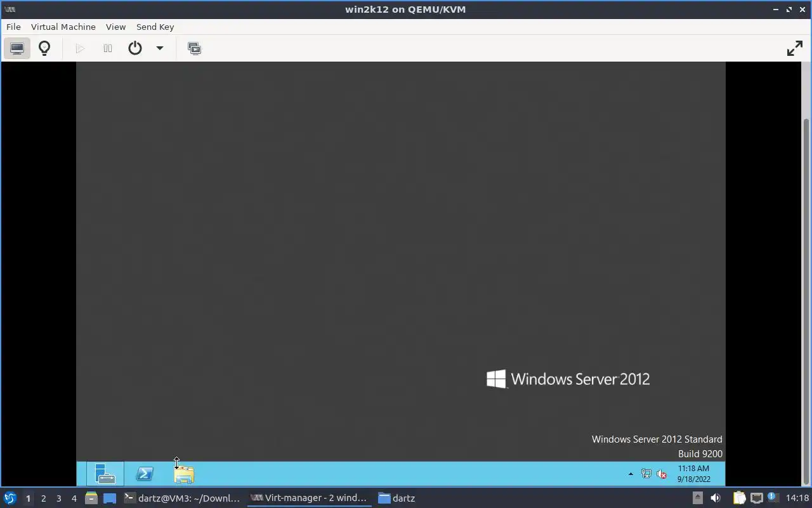Open the Send Key menu
Viewport: 812px width, 508px height.
(x=155, y=27)
